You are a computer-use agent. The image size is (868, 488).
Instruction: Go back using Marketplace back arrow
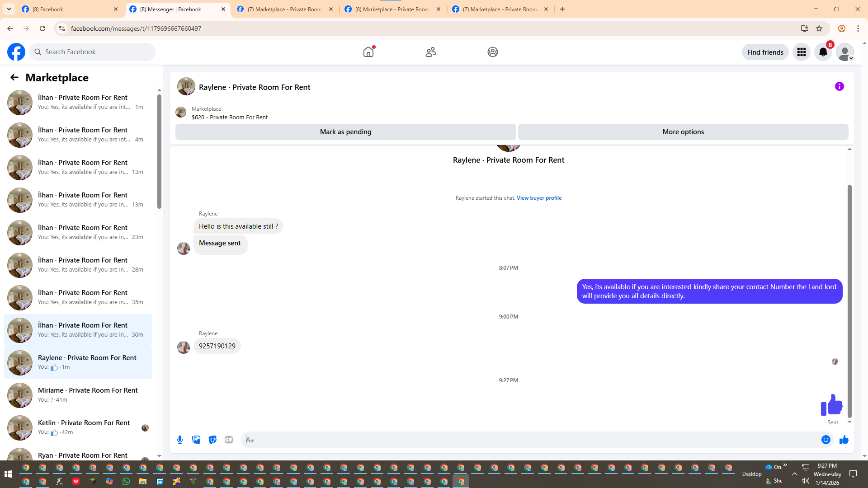point(14,77)
